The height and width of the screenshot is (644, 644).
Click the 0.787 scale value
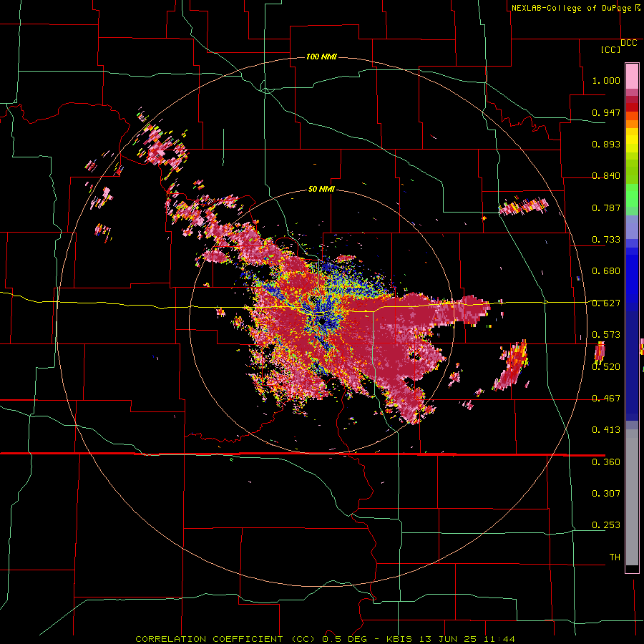pyautogui.click(x=606, y=208)
